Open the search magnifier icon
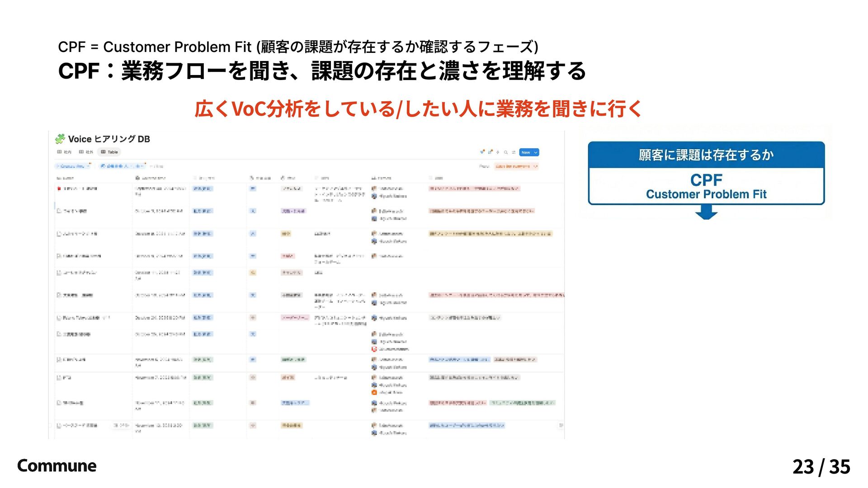The height and width of the screenshot is (488, 868). click(x=506, y=152)
